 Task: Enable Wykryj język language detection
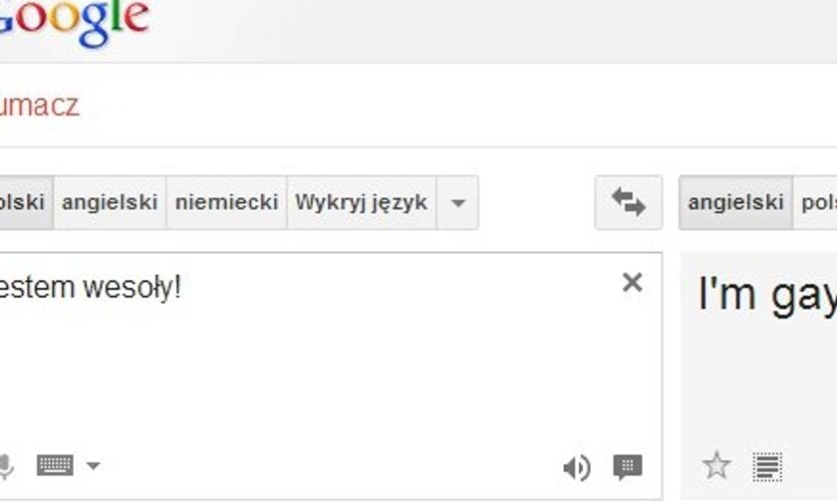[361, 203]
